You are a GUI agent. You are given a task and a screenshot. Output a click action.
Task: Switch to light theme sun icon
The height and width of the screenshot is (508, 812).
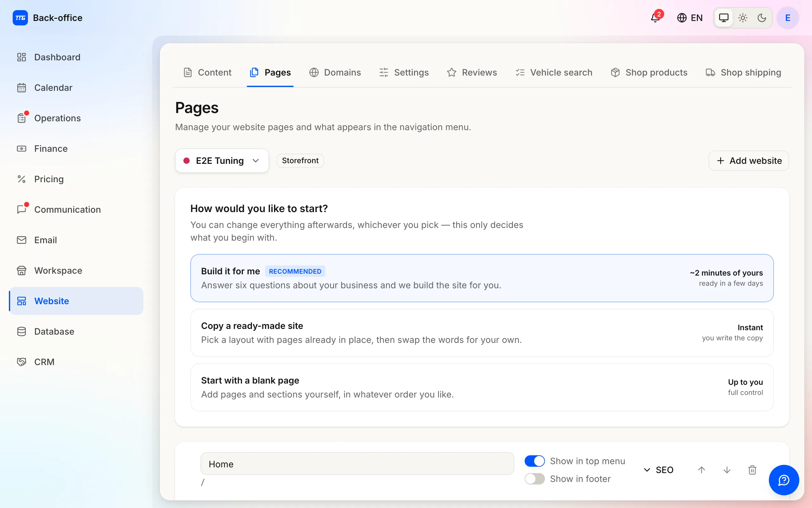point(743,17)
